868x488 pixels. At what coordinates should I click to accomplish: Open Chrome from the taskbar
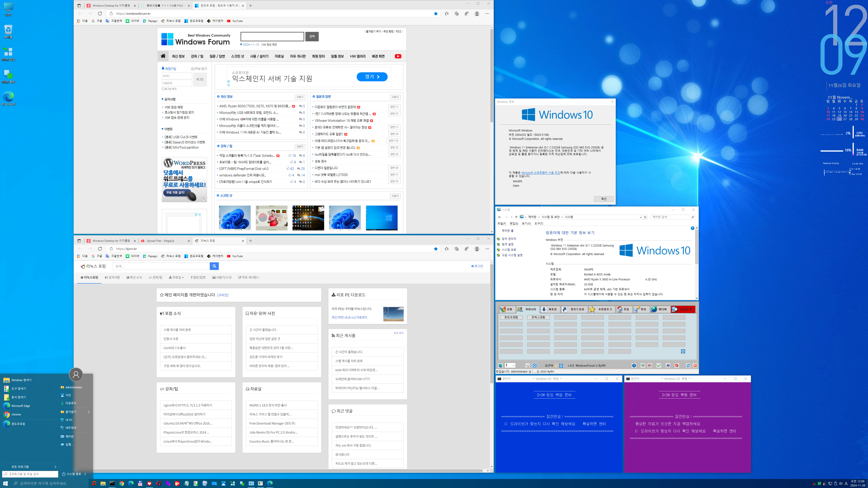pos(122,483)
